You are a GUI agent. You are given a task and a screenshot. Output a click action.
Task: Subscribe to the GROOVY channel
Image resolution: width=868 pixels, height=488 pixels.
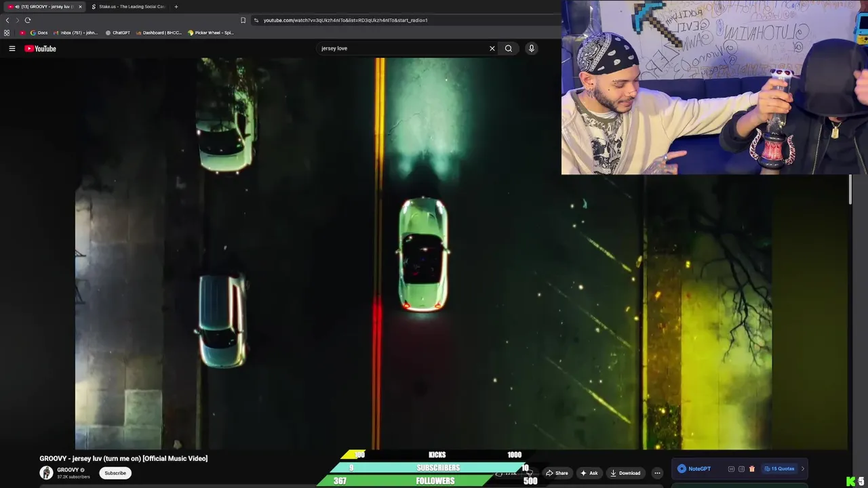[x=115, y=473]
